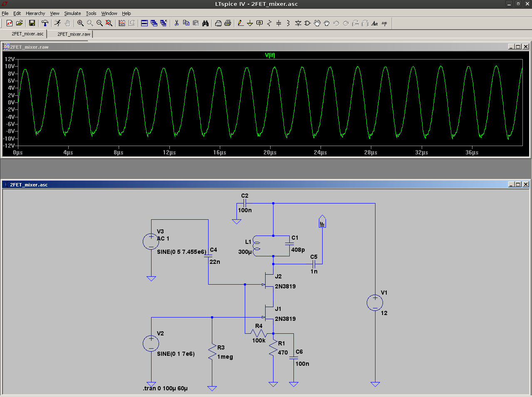Click the SPICE directive .op icon
Viewport: 532px width, 397px height.
pos(384,23)
